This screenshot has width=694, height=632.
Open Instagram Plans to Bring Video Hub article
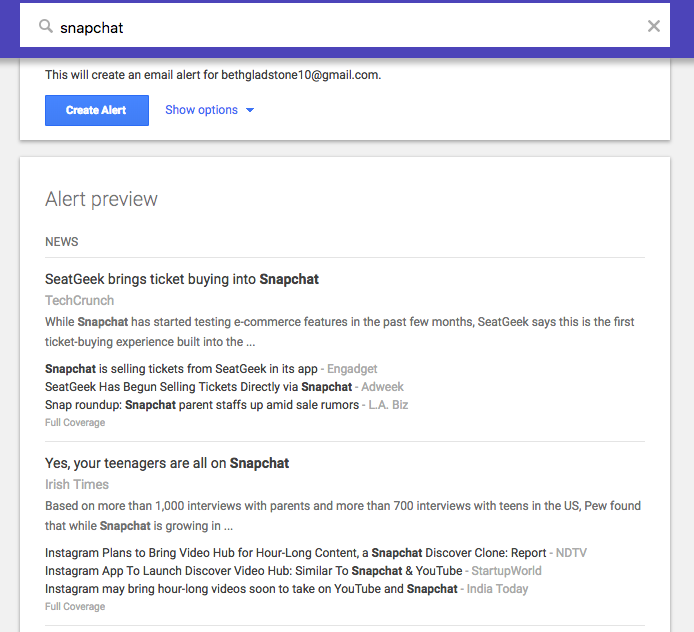pyautogui.click(x=296, y=553)
